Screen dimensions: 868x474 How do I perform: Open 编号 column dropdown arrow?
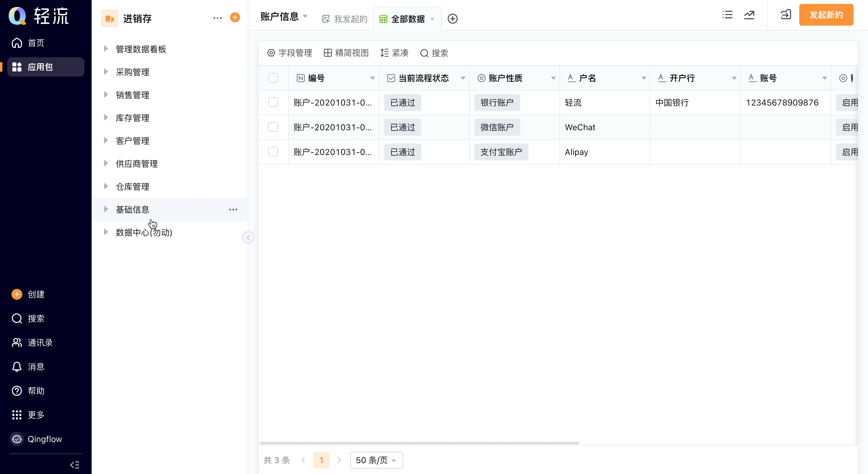(372, 78)
